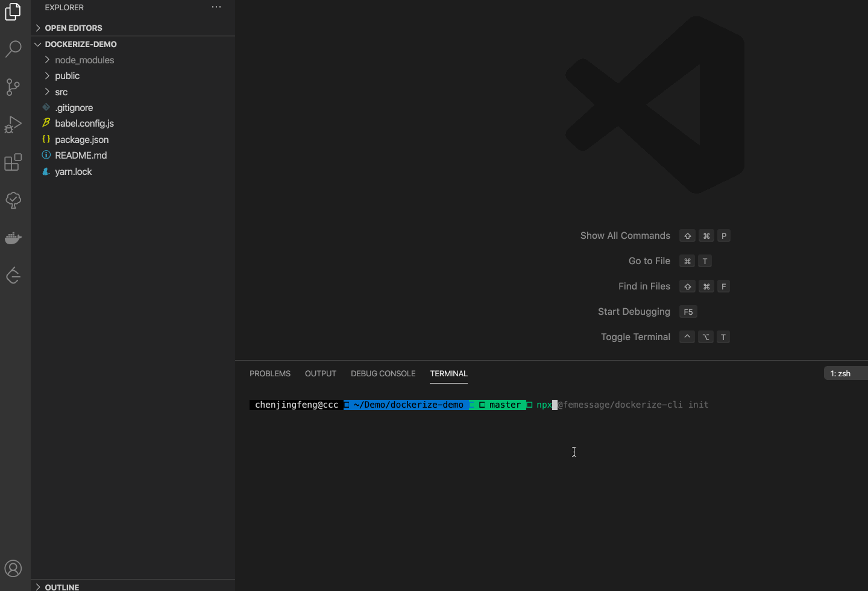This screenshot has width=868, height=591.
Task: Click the README.md info icon
Action: pos(46,155)
